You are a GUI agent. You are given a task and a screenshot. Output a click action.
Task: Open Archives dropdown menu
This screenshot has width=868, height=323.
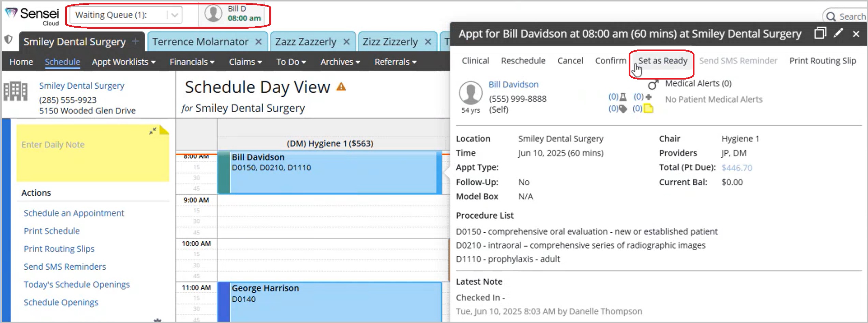coord(340,62)
